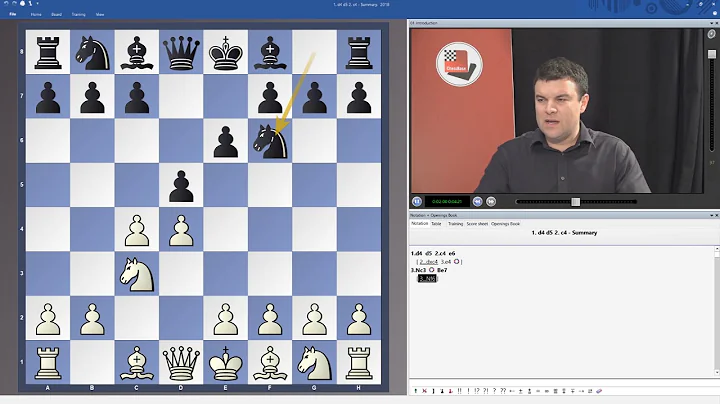Click the video volume slider handle

(x=712, y=54)
